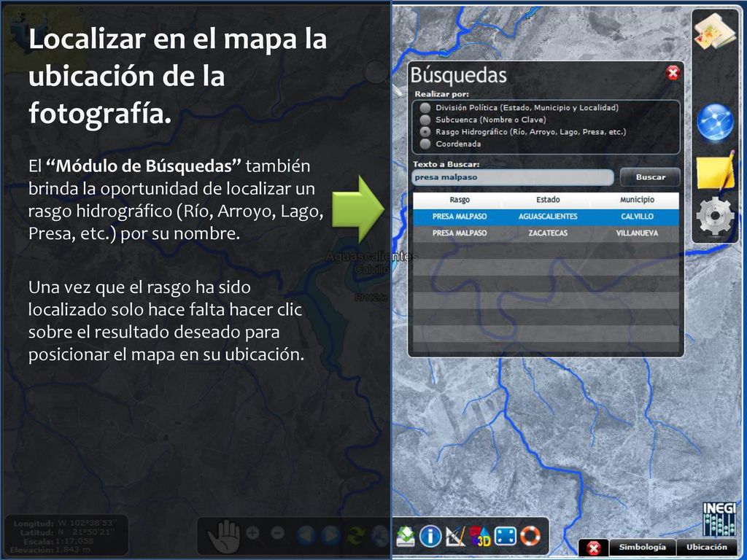Click the download layer icon in bottom toolbar
This screenshot has height=560, width=747.
click(406, 536)
